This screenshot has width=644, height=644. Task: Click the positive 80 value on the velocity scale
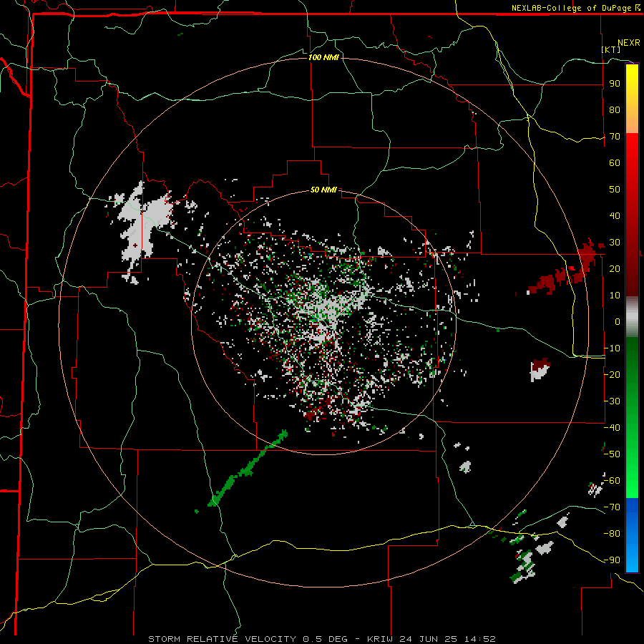615,109
